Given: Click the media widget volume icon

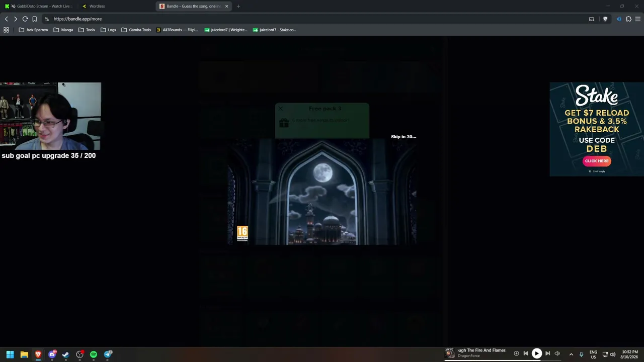Looking at the screenshot, I should (557, 353).
